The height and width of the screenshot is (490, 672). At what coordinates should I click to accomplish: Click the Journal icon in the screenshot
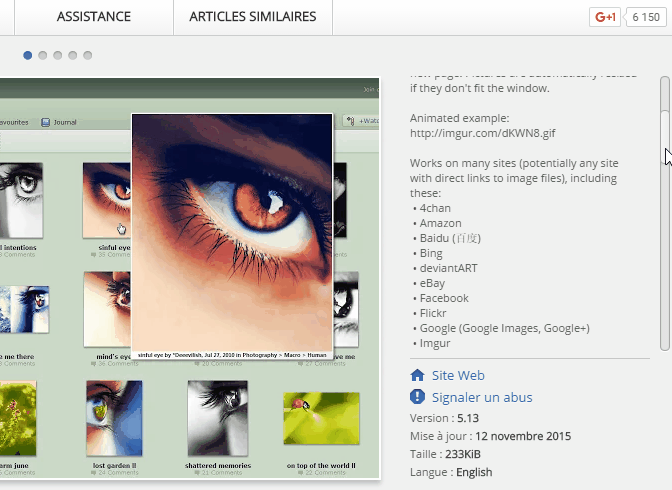coord(45,122)
